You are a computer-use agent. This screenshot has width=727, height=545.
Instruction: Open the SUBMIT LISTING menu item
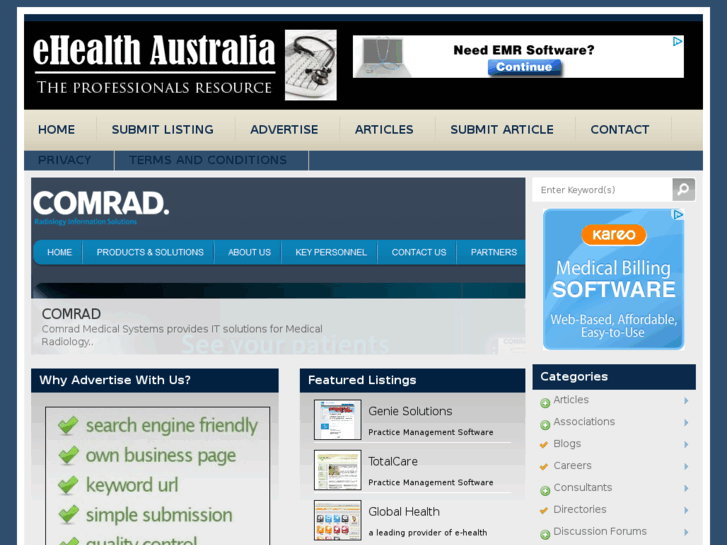pos(162,129)
